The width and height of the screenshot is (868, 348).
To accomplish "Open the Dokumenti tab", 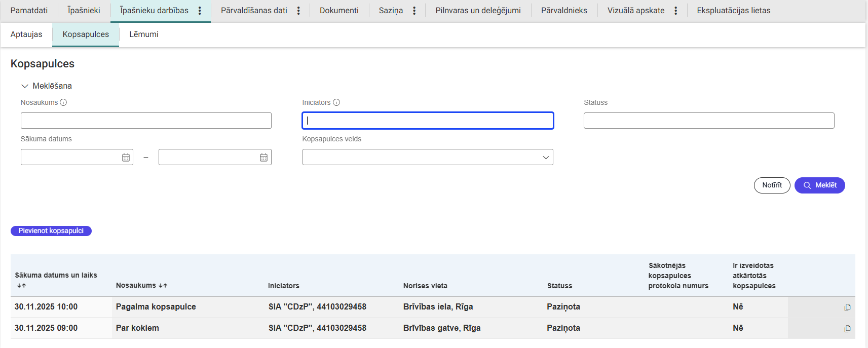I will click(339, 11).
